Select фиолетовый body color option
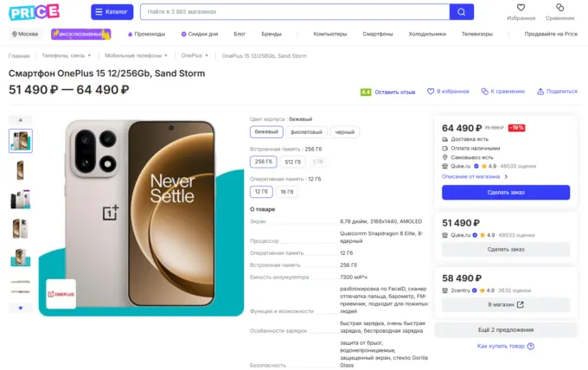The height and width of the screenshot is (370, 588). click(x=305, y=132)
